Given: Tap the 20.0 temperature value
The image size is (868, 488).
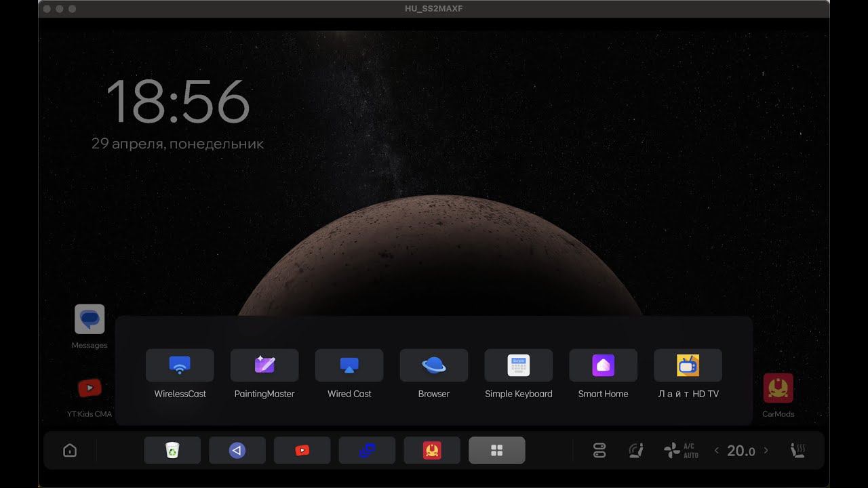Looking at the screenshot, I should coord(741,451).
